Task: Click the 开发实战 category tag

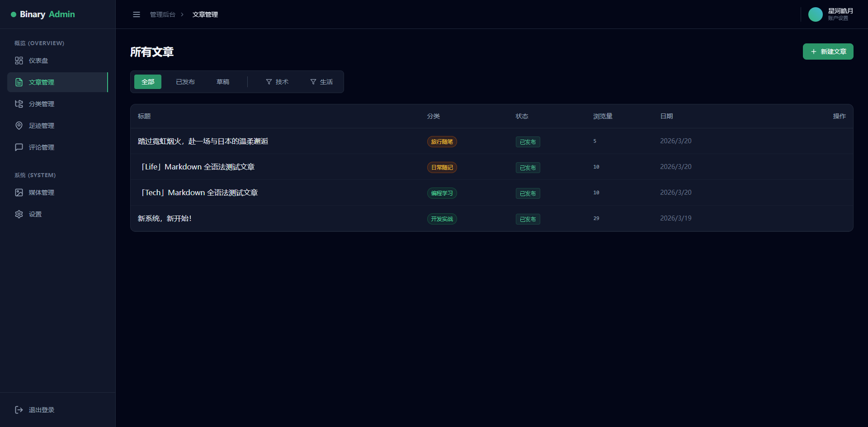Action: (x=442, y=219)
